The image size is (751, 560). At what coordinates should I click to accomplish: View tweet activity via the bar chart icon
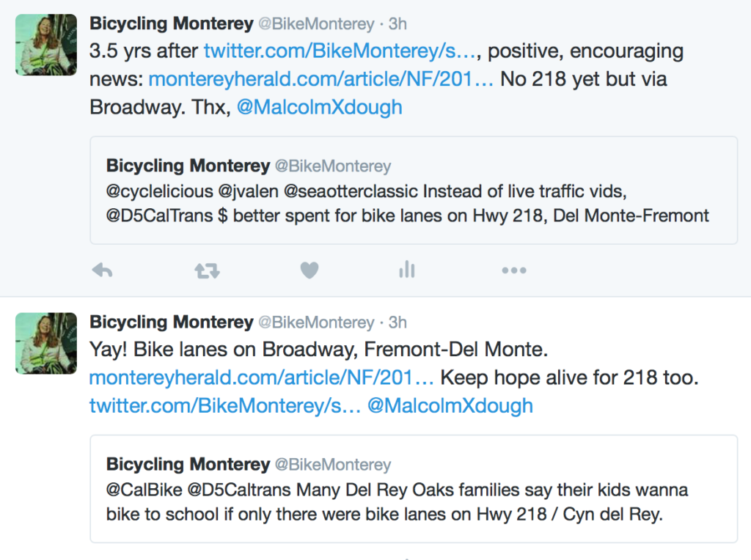coord(406,270)
